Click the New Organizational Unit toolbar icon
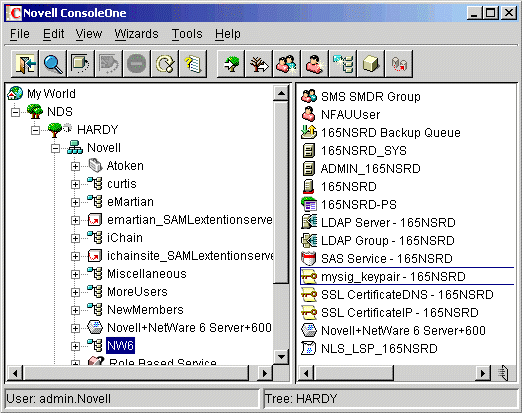Viewport: 522px width, 413px height. point(343,64)
